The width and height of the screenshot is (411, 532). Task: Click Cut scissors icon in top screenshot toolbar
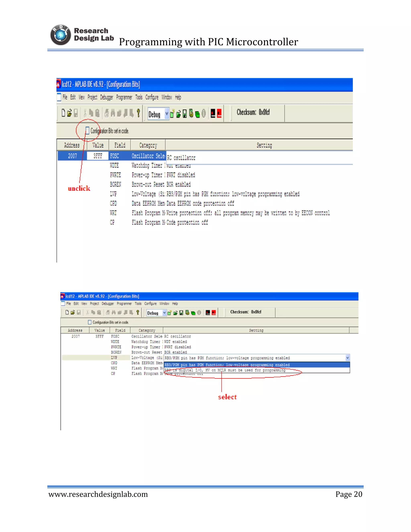85,113
